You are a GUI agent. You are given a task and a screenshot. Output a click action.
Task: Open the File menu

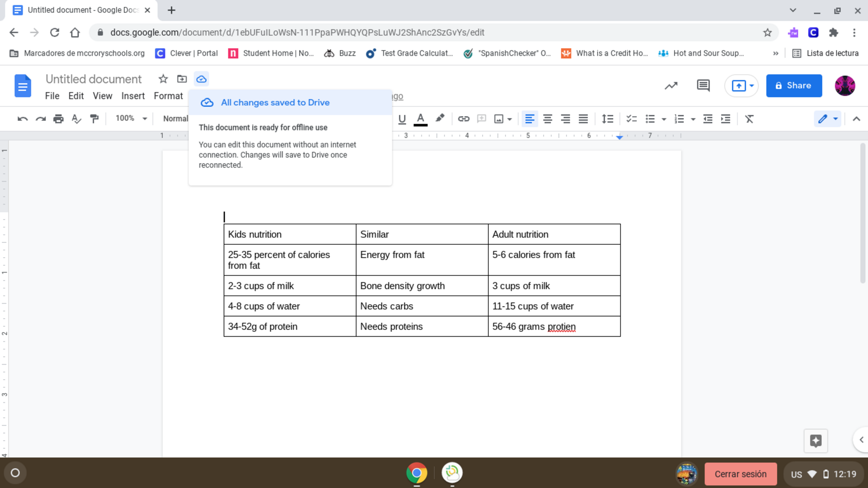pyautogui.click(x=52, y=96)
